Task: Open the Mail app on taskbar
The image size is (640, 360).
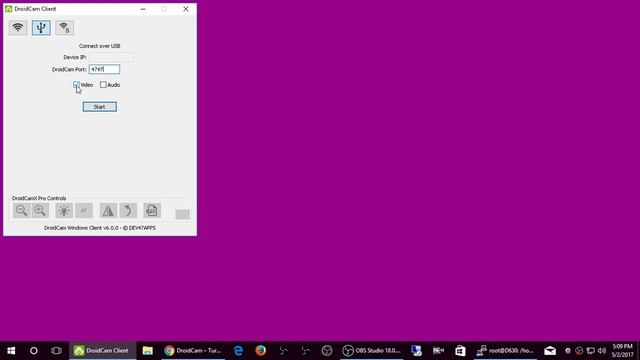Action: click(x=550, y=351)
